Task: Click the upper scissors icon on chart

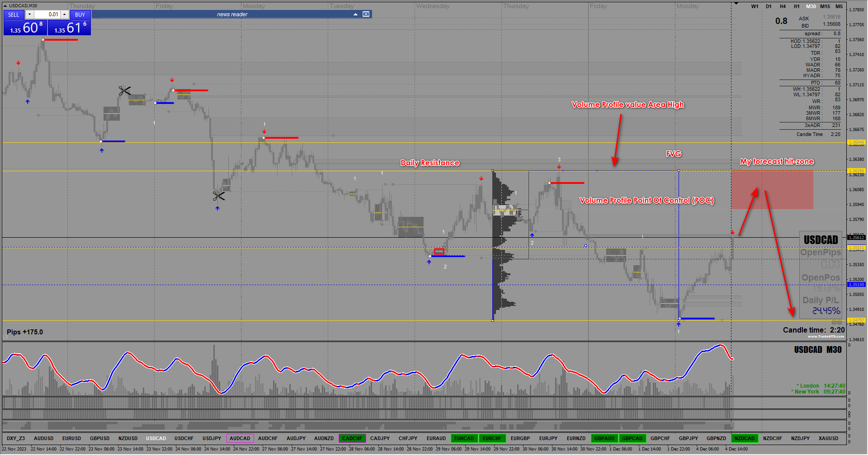Action: coord(125,91)
